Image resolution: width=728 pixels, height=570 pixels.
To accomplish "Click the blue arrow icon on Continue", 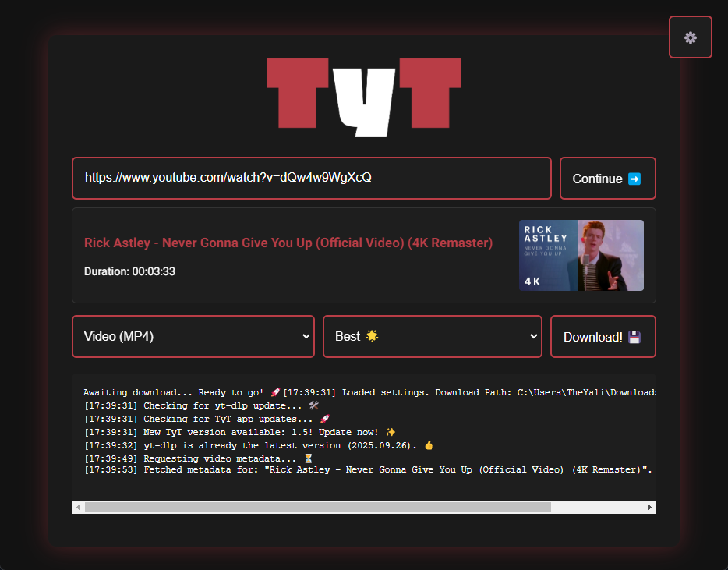I will [x=634, y=179].
